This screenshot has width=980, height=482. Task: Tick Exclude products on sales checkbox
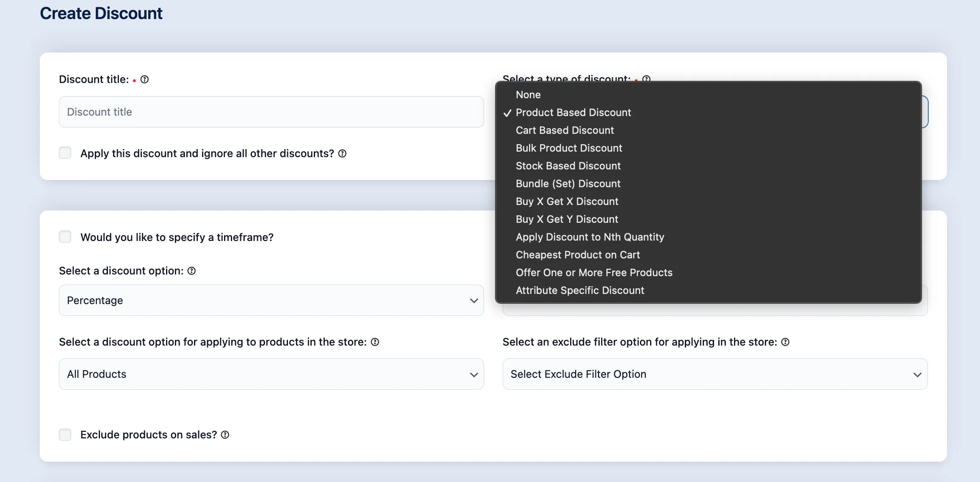65,435
